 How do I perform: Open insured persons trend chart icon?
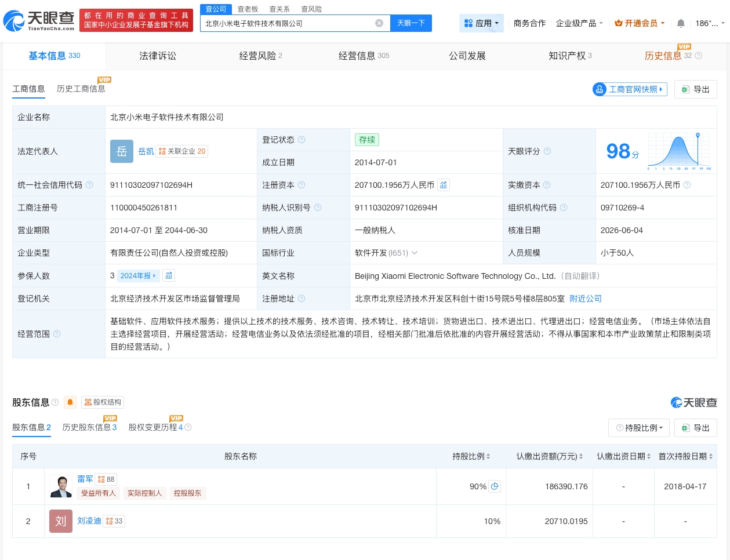169,275
